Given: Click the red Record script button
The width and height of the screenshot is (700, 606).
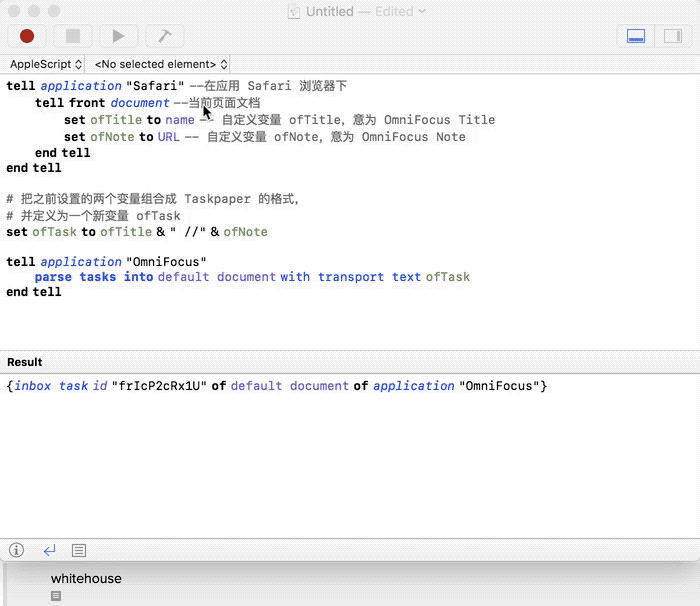Looking at the screenshot, I should (27, 36).
